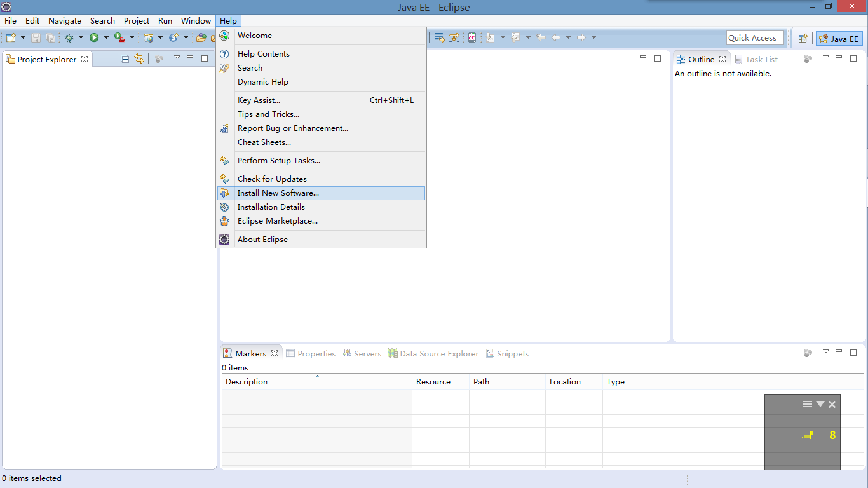Open Cheat Sheets... from Help menu
868x488 pixels.
(322, 142)
